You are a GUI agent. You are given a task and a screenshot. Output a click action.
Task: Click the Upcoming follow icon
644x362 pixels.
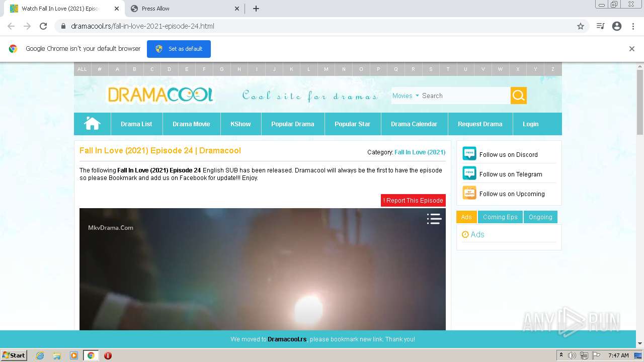(x=469, y=193)
